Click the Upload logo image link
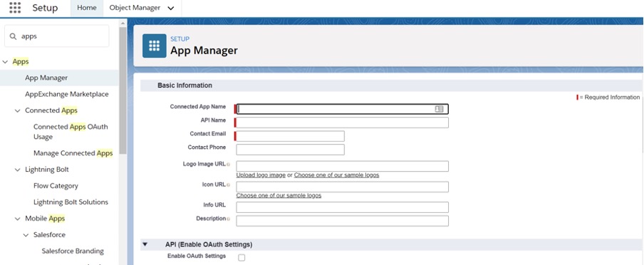The height and width of the screenshot is (265, 644). click(x=261, y=175)
